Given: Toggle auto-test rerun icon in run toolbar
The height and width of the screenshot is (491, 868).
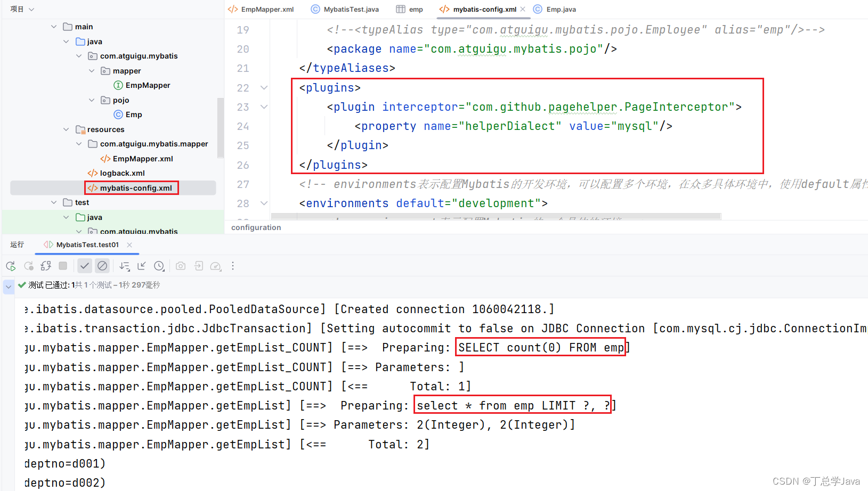Looking at the screenshot, I should [x=46, y=266].
